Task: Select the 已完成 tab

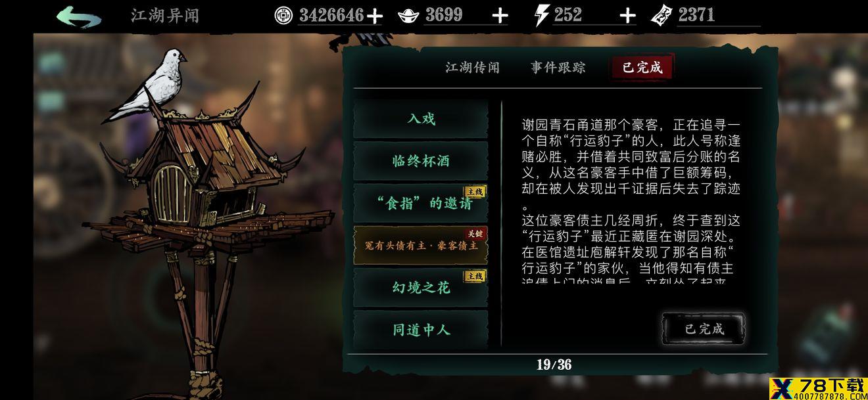Action: tap(642, 67)
